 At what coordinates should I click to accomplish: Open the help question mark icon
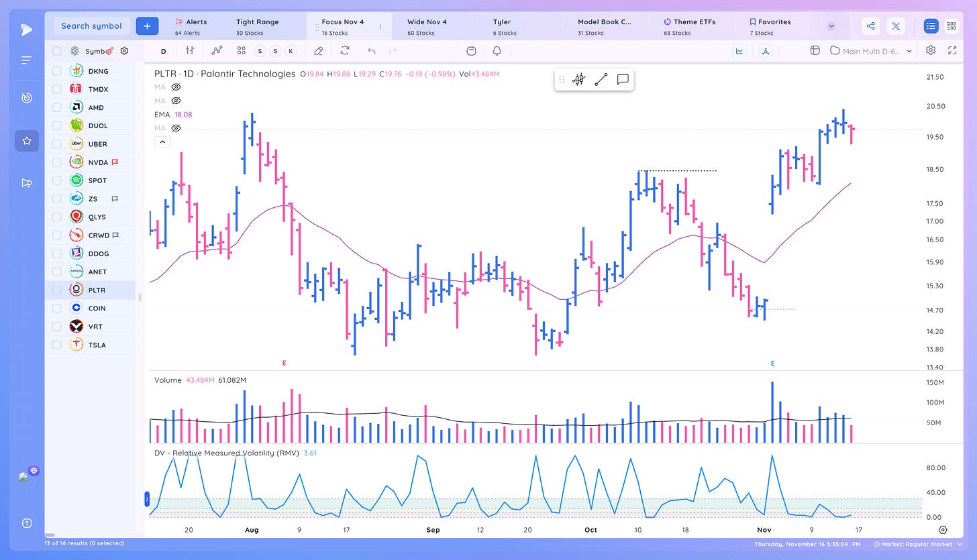pos(27,523)
